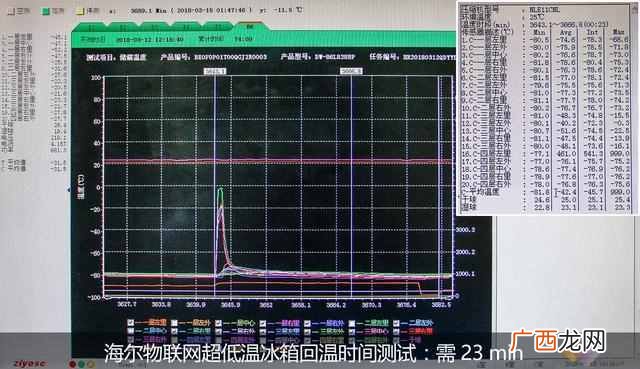Click the 2000.2 label on right axis
This screenshot has width=640, height=369.
pos(465,252)
